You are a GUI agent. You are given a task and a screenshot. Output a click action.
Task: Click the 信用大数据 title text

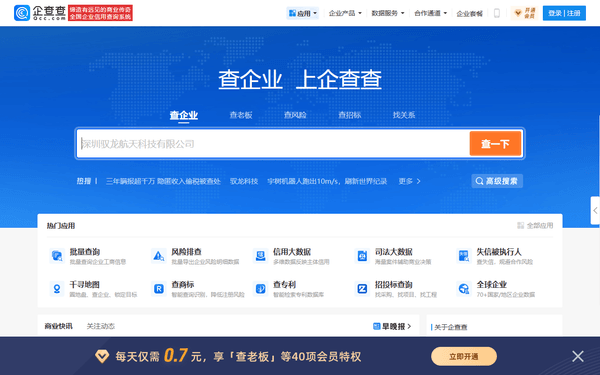click(292, 252)
